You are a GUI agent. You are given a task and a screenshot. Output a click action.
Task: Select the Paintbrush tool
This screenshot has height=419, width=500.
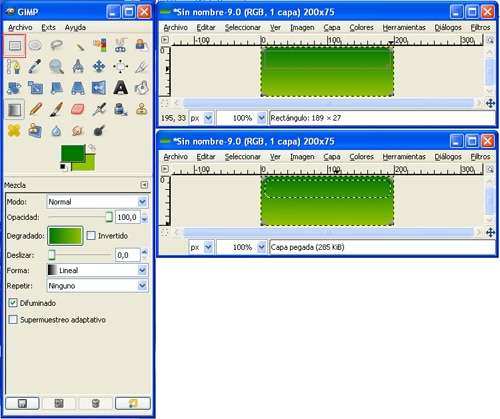pyautogui.click(x=57, y=109)
